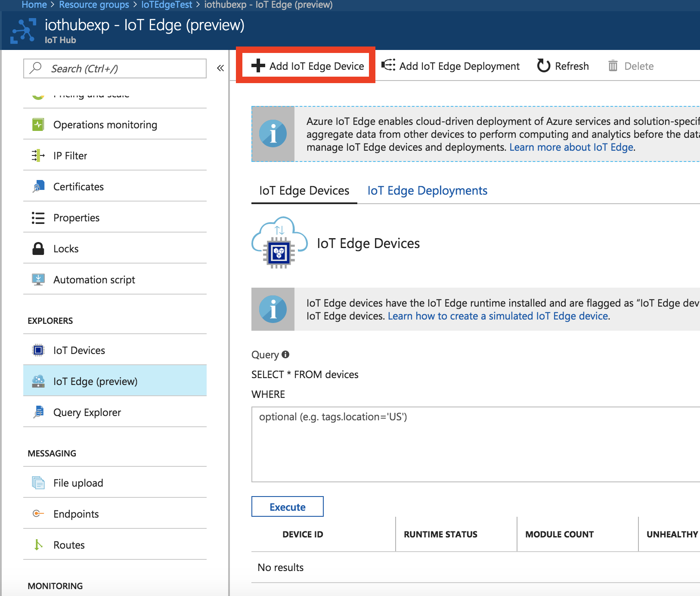Refresh the IoT Edge device list

tap(563, 66)
